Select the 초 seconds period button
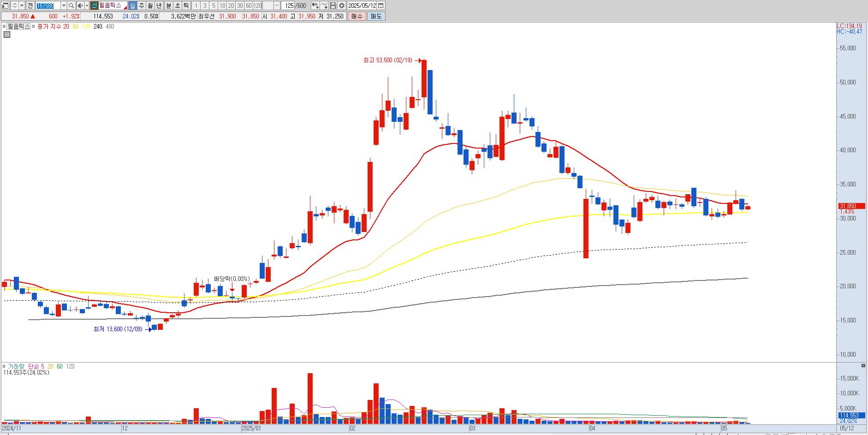This screenshot has width=868, height=435. [x=177, y=6]
